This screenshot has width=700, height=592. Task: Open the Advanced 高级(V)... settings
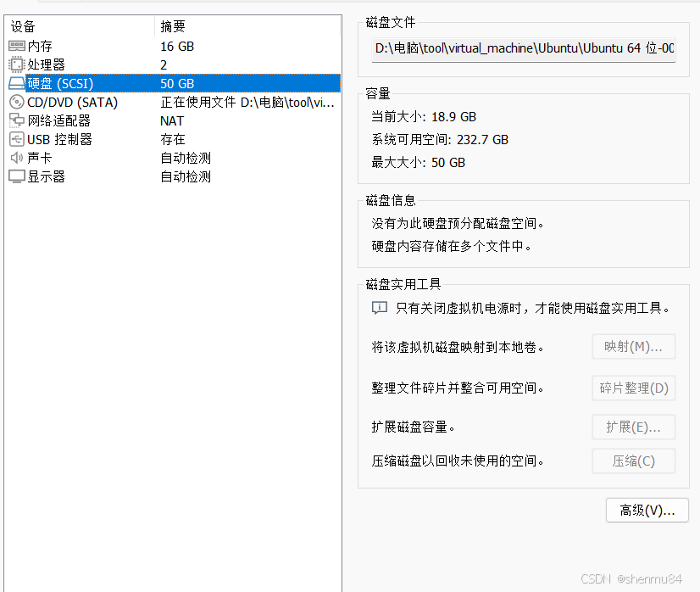click(x=647, y=511)
